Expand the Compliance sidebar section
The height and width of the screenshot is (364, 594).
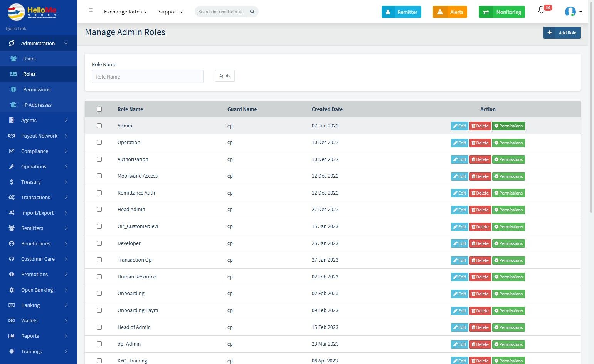pos(39,151)
